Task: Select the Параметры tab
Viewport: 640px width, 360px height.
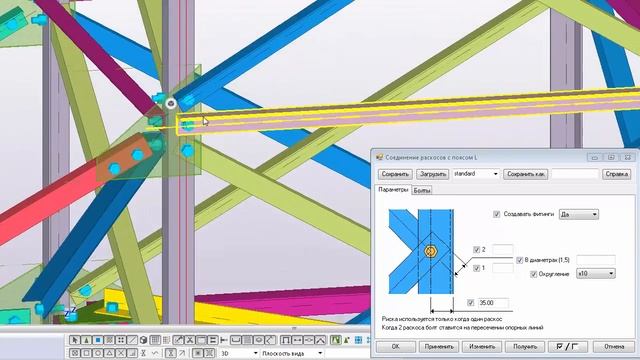Action: pyautogui.click(x=393, y=190)
